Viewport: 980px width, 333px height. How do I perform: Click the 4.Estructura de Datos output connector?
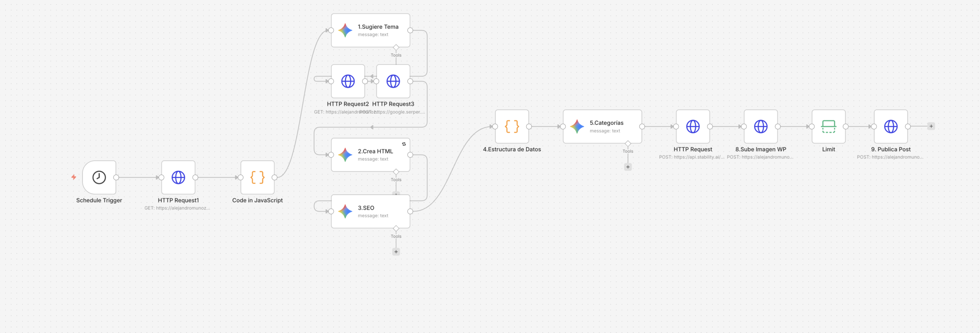coord(529,126)
